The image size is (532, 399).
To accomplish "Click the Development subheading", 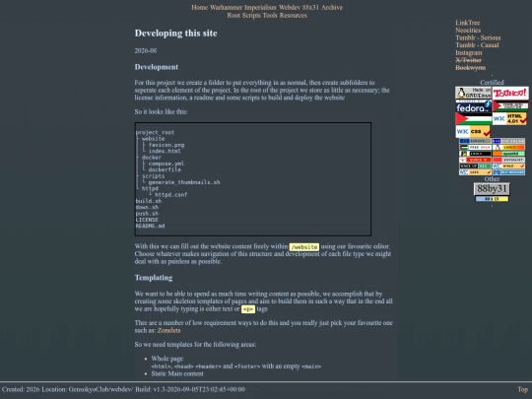I will (x=157, y=67).
